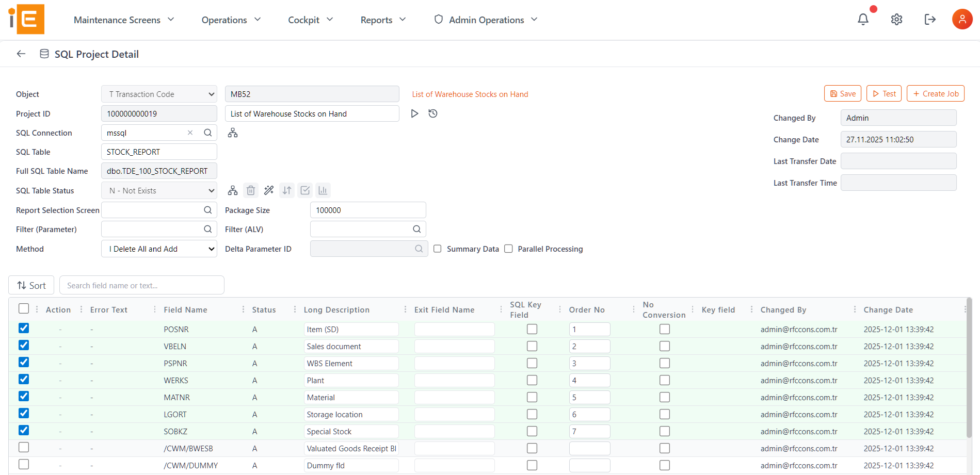Open table statistics via bar chart icon

click(323, 190)
